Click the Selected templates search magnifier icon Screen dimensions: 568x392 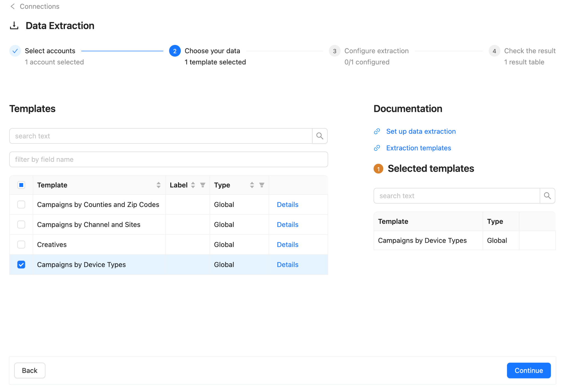[x=547, y=196]
